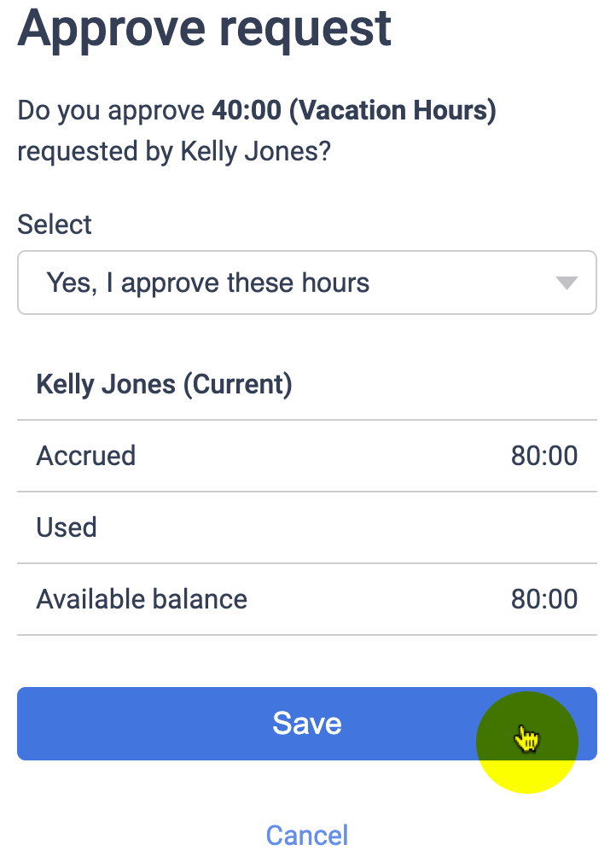Click the Accrued value 80:00
Viewport: 616px width, 856px height.
544,456
